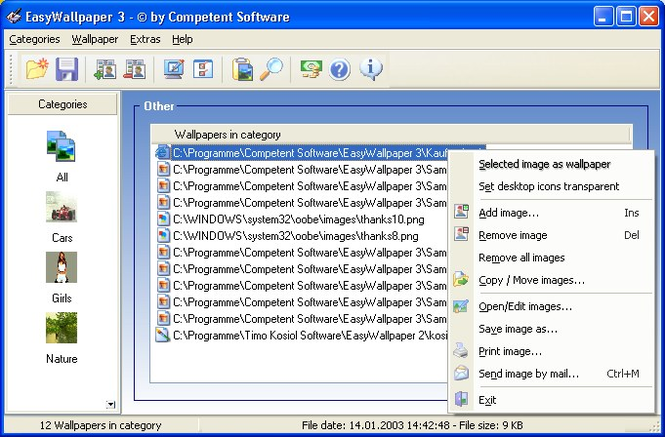Open the Extras menu

[x=145, y=39]
